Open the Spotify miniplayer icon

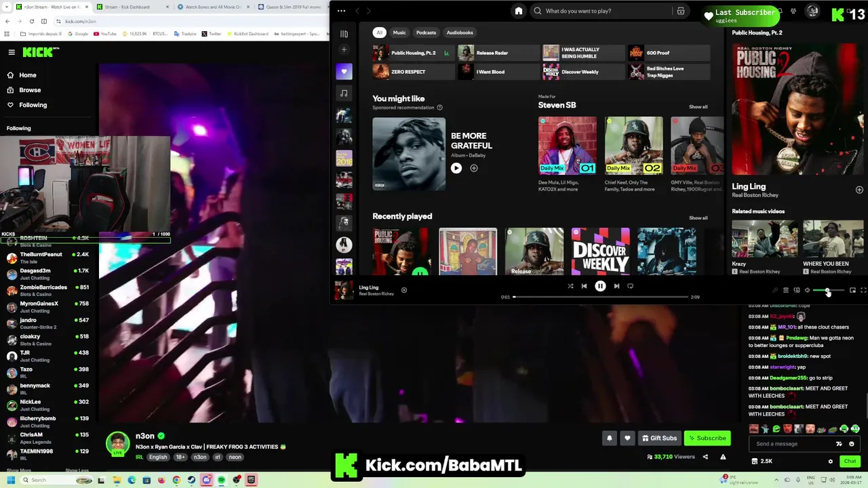[x=852, y=290]
